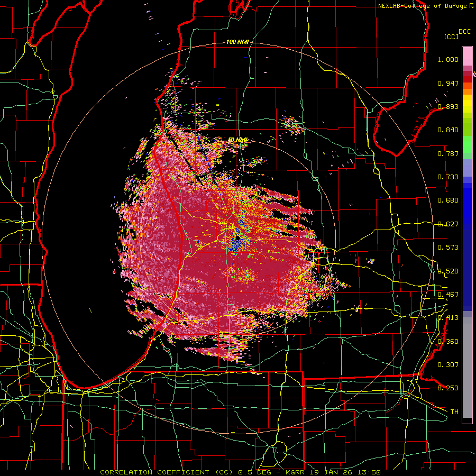The height and width of the screenshot is (476, 476).
Task: Click the 0.253 legend value
Action: click(448, 388)
